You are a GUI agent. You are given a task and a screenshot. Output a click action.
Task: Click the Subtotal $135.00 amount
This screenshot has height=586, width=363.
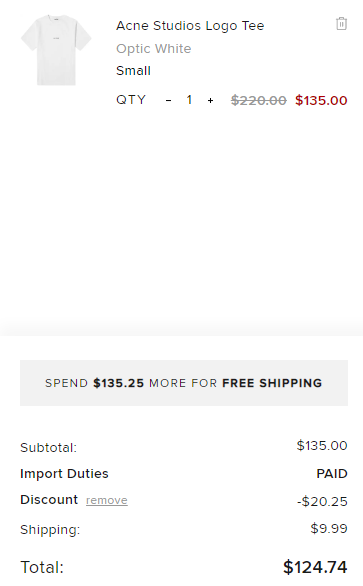click(x=322, y=445)
